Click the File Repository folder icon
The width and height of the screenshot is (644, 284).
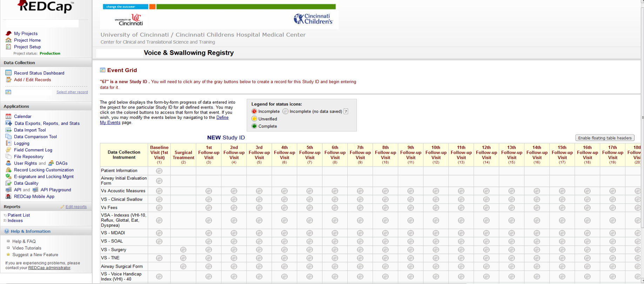click(x=8, y=157)
